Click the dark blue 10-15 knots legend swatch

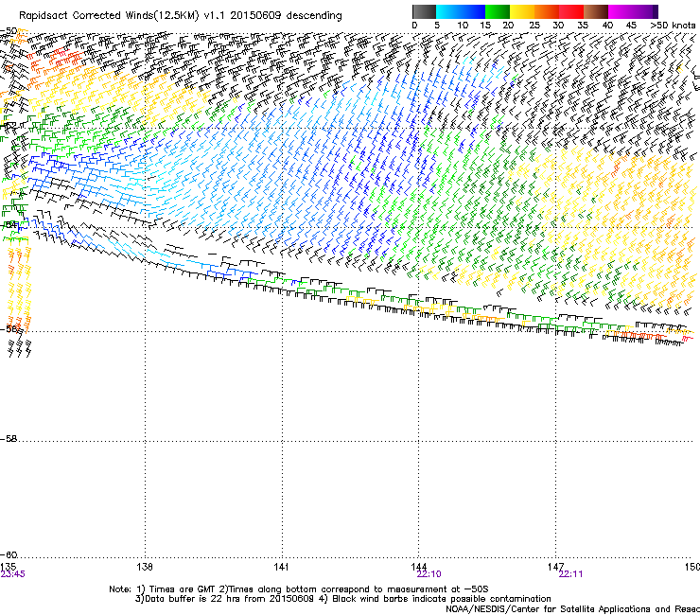tap(473, 11)
